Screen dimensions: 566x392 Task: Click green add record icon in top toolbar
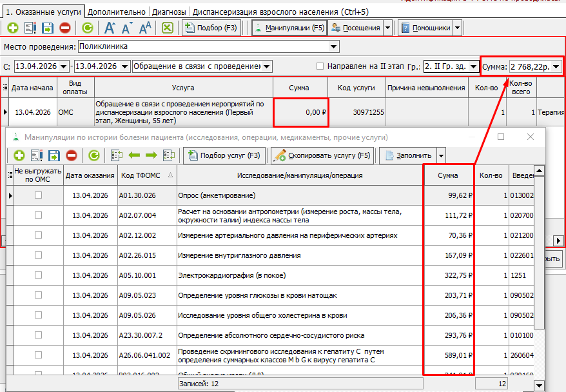12,28
